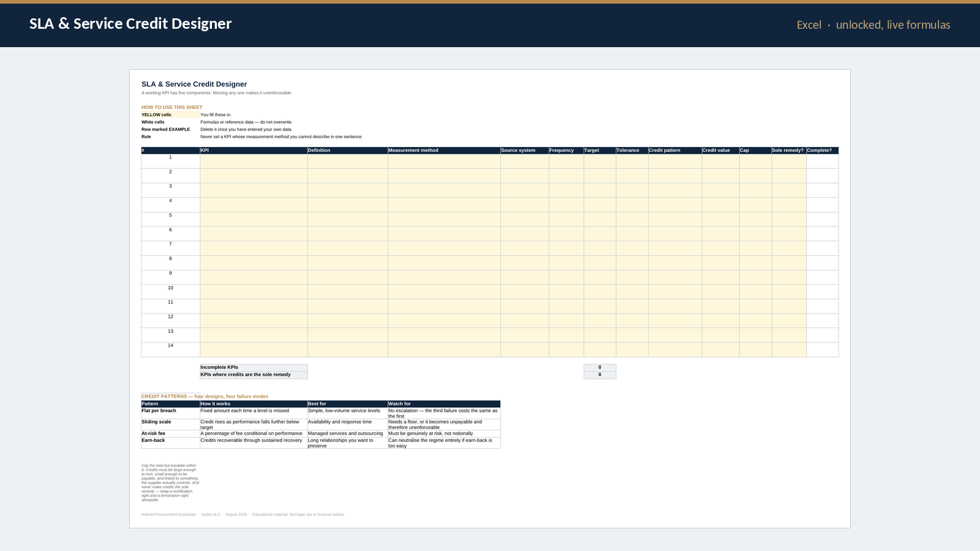This screenshot has height=551, width=980.
Task: Click the Definition cell for row 3
Action: 347,190
